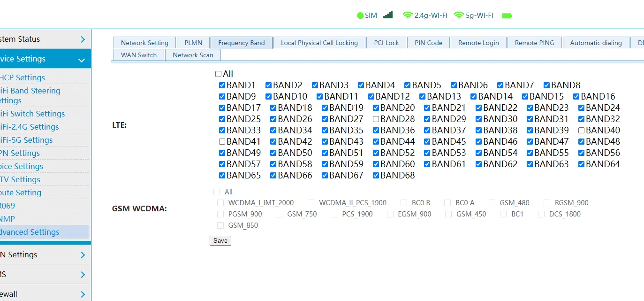Open Route Setting in sidebar
Viewport: 644px width, 301px height.
pos(21,193)
